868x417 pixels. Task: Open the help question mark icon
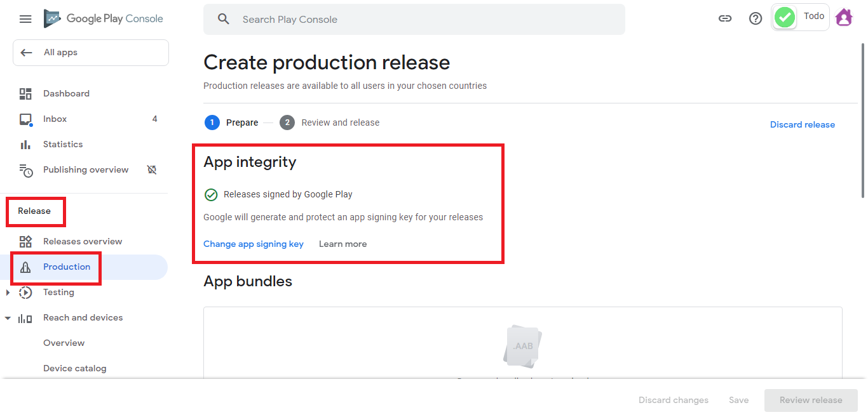(756, 18)
